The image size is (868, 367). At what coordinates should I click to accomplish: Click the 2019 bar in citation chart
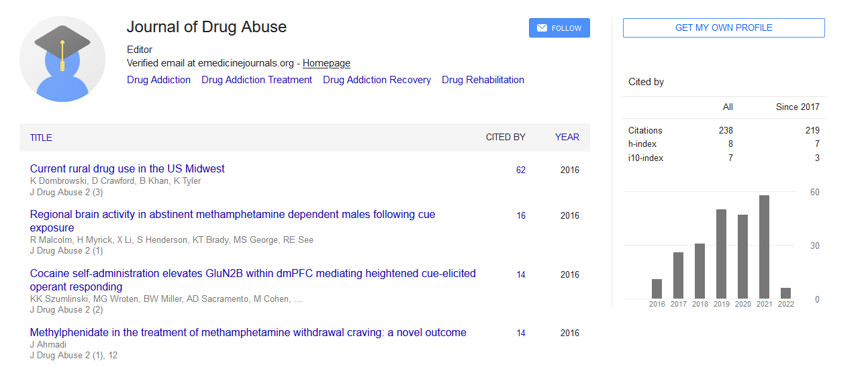tap(721, 254)
